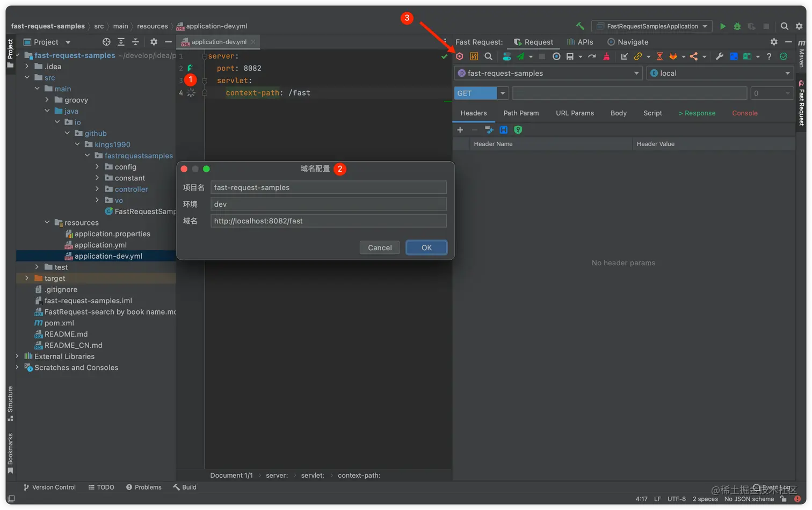Open the Script tab
Viewport: 812px width, 510px height.
tap(653, 113)
